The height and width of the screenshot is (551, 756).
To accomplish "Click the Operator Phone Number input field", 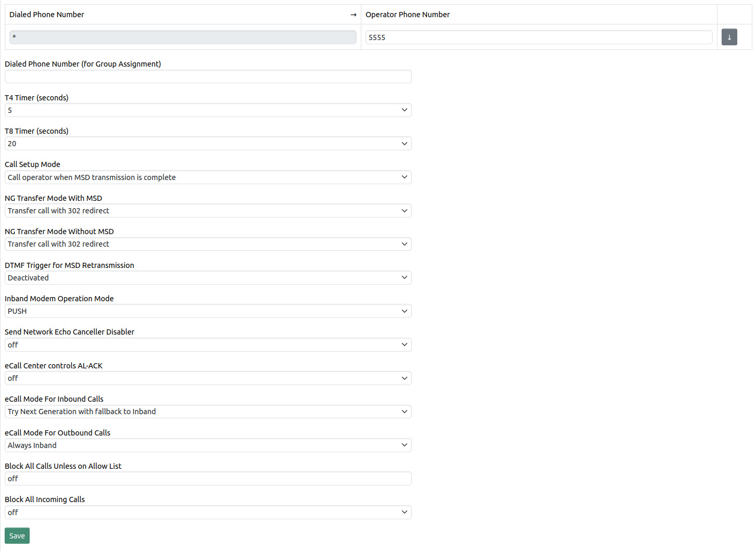I will pos(538,37).
